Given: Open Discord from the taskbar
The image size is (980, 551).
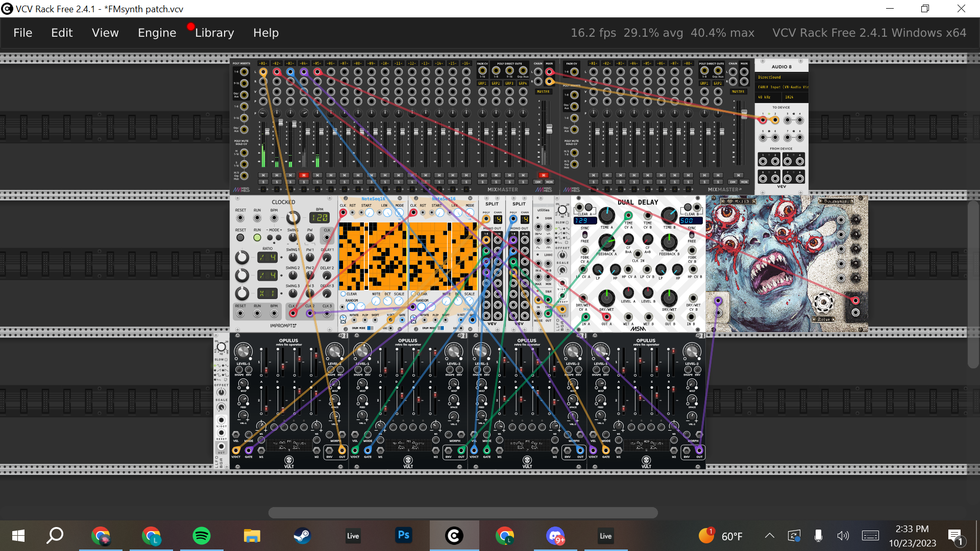Looking at the screenshot, I should click(x=555, y=536).
